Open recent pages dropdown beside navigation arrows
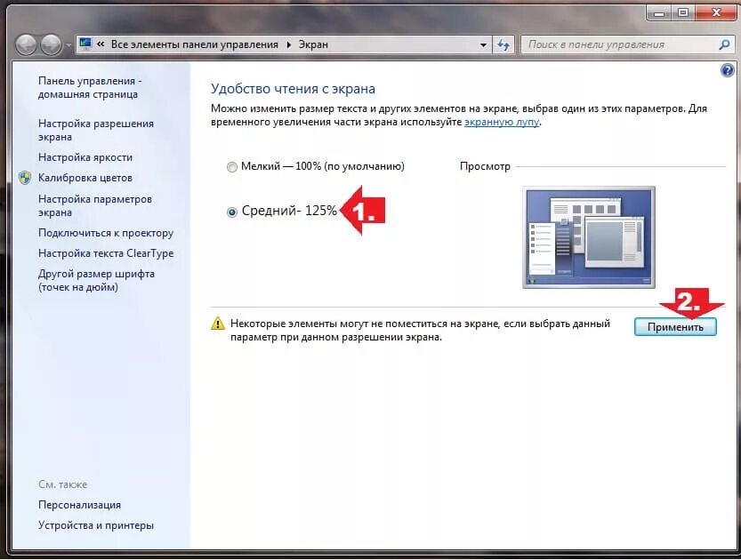 point(68,45)
